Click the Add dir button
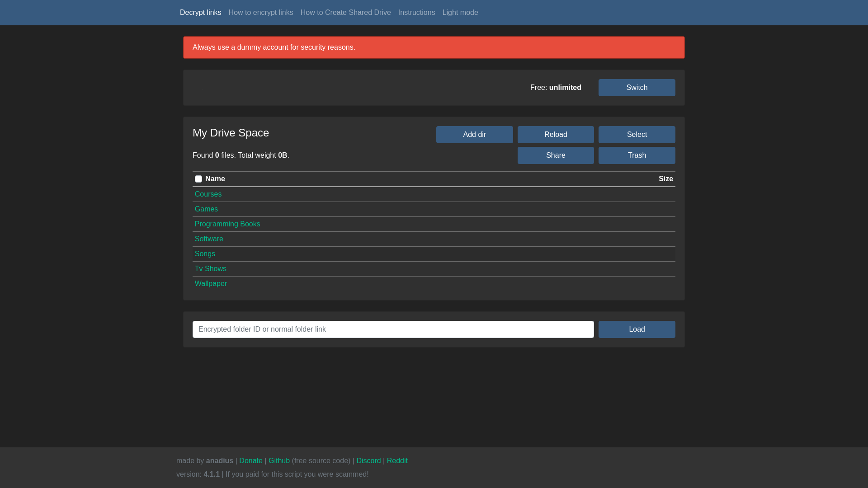The height and width of the screenshot is (488, 868). coord(475,134)
